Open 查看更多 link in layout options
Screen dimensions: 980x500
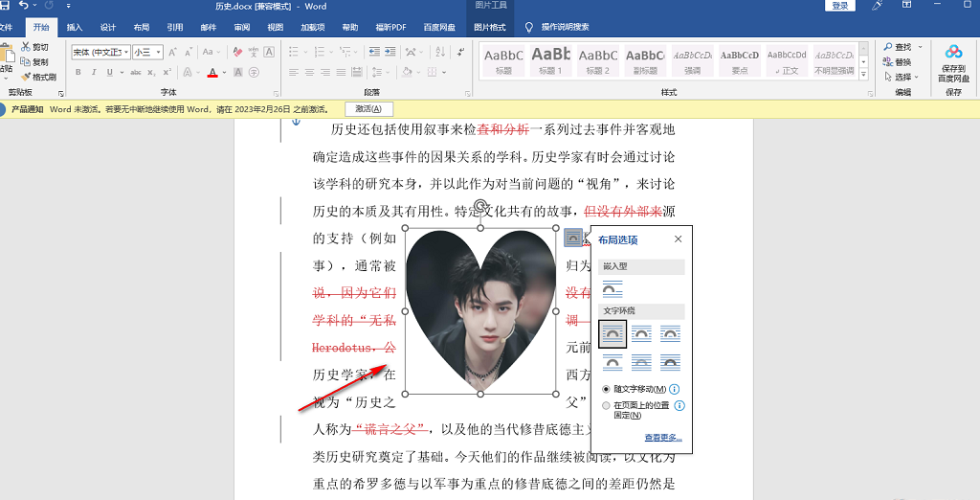click(x=663, y=438)
